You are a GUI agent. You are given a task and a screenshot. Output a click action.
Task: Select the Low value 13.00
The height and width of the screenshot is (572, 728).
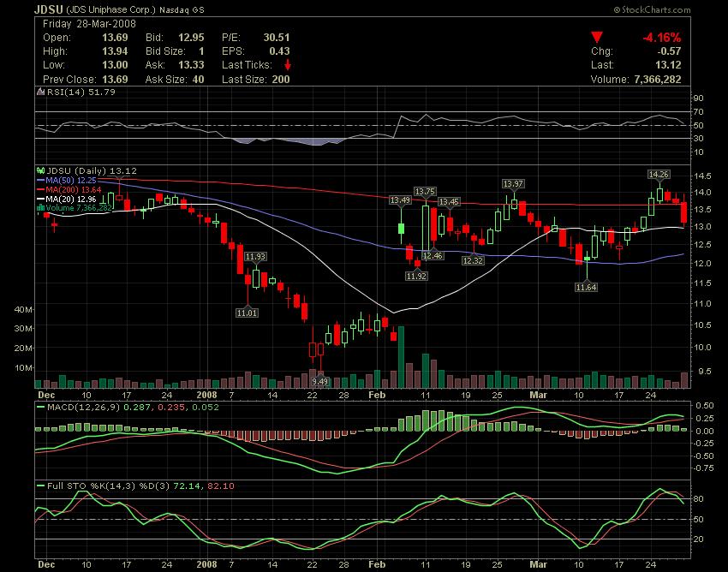coord(115,64)
